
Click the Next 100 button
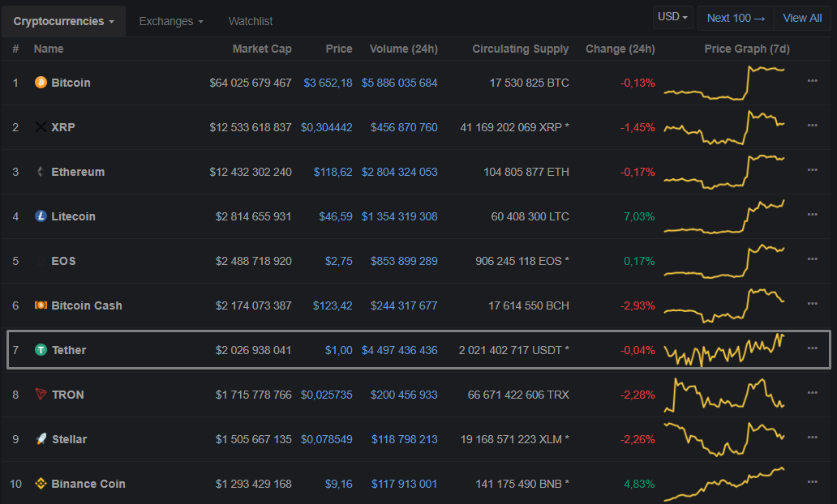click(x=736, y=18)
